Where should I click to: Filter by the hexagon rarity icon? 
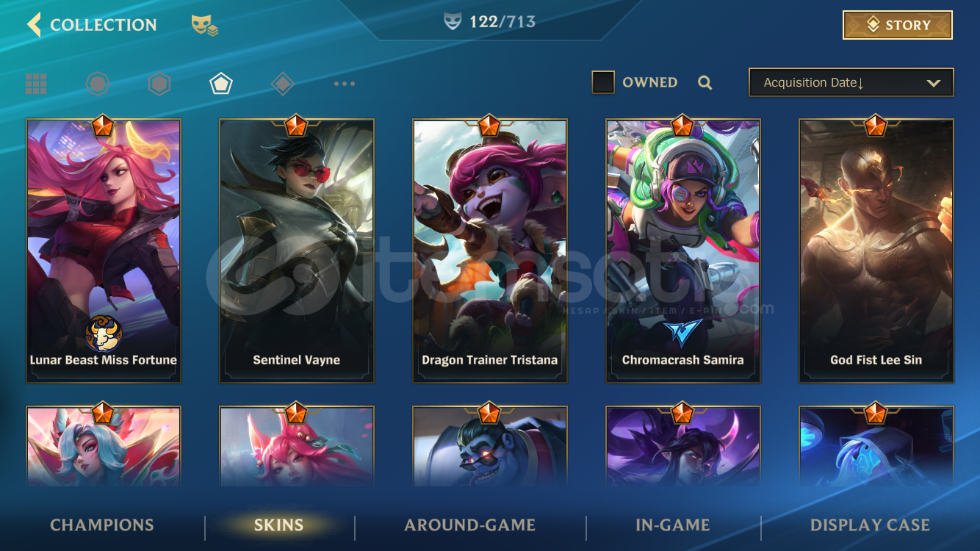(159, 84)
